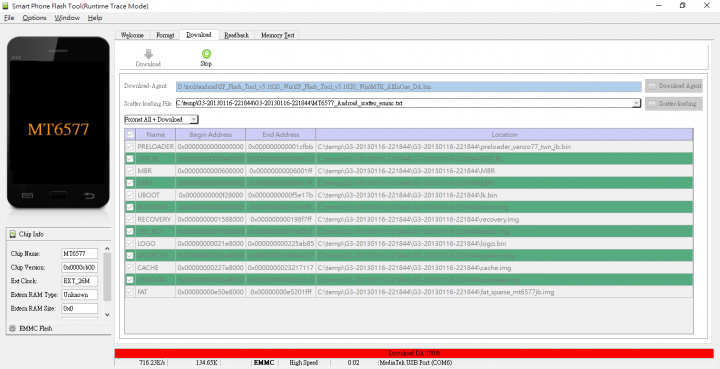The width and height of the screenshot is (720, 369).
Task: Click the logo.bin location cell
Action: [504, 244]
